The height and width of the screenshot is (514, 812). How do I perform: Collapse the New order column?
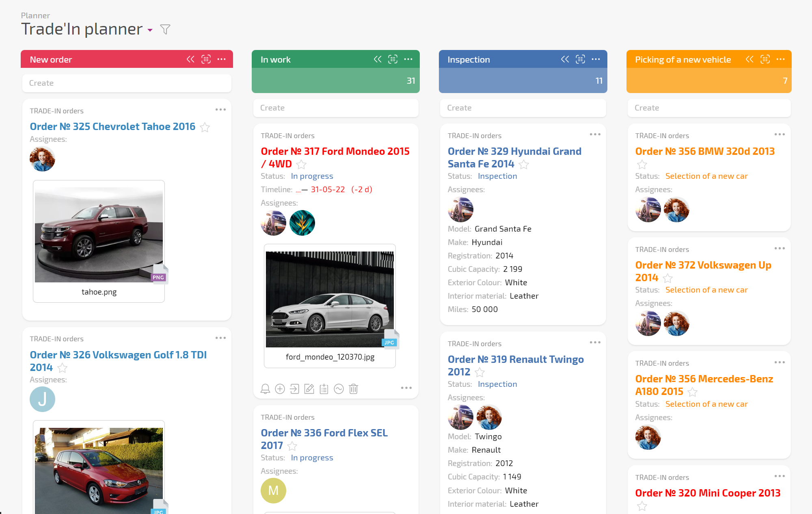pyautogui.click(x=190, y=59)
